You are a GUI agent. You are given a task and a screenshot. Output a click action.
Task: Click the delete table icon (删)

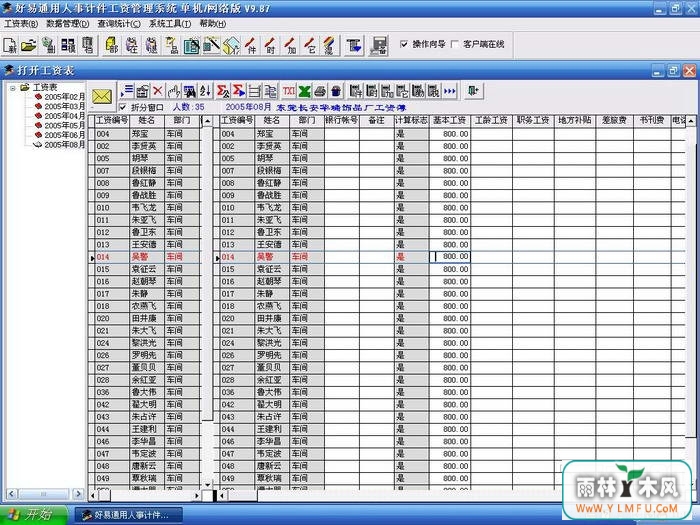tap(48, 45)
